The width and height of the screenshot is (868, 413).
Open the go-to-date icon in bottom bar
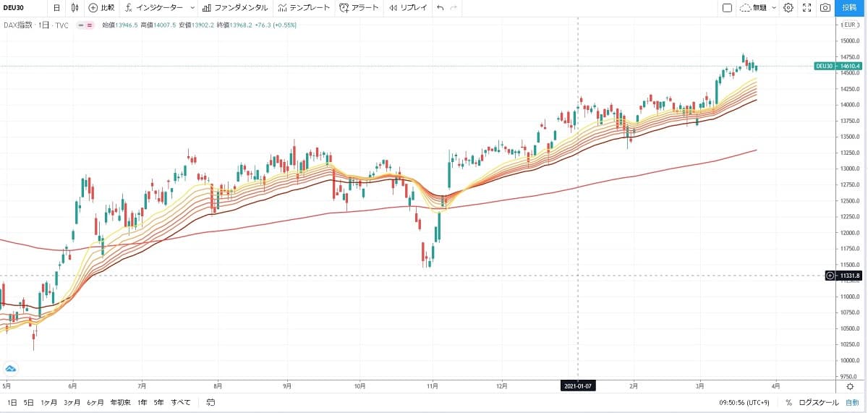tap(210, 402)
